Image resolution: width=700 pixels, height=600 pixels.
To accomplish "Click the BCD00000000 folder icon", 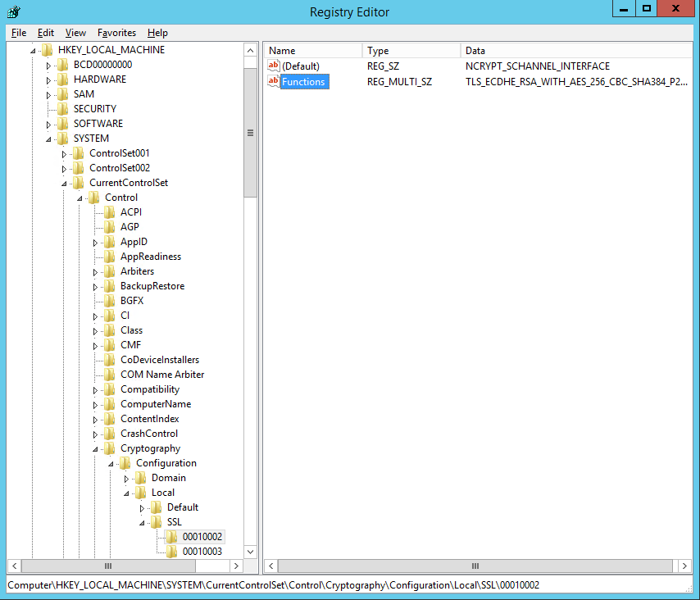I will click(x=63, y=64).
